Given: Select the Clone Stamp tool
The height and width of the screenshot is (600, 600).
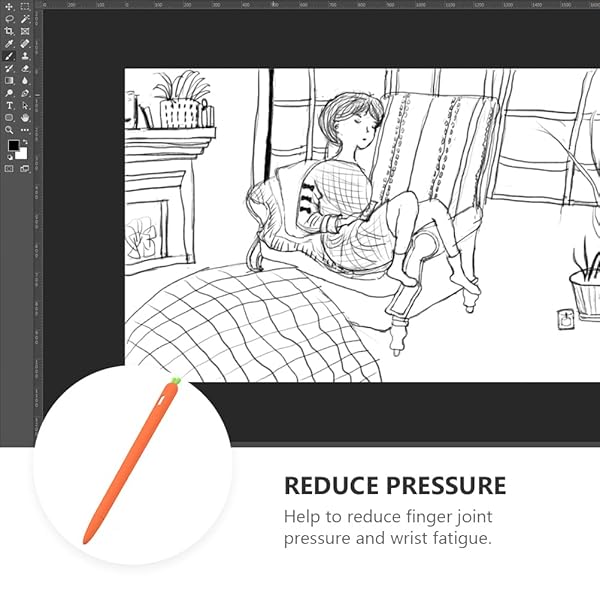Looking at the screenshot, I should [25, 56].
